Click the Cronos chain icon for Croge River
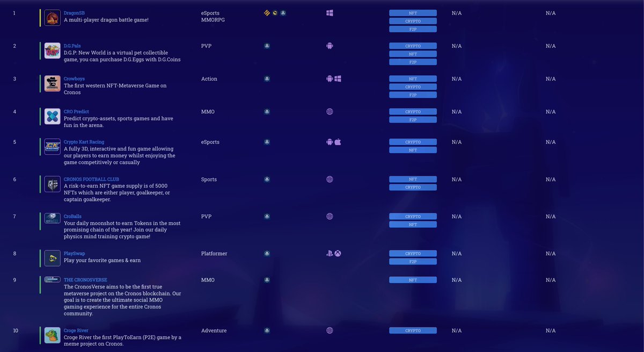Image resolution: width=644 pixels, height=352 pixels. coord(267,331)
